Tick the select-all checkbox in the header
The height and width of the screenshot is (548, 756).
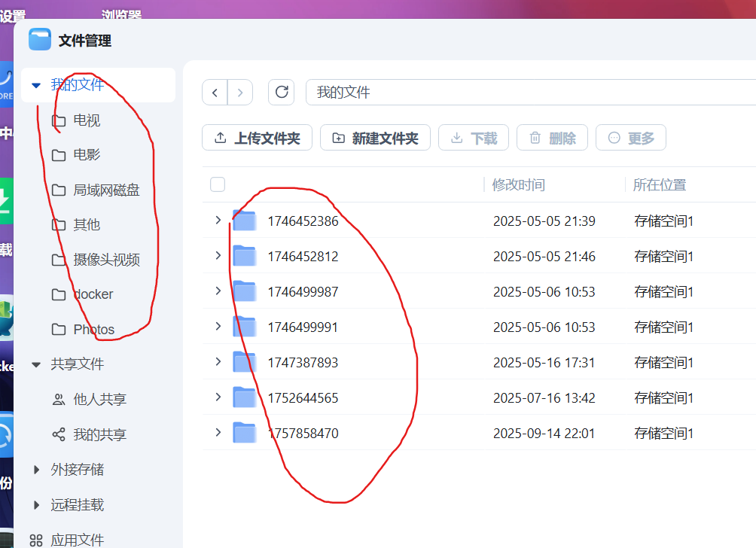coord(218,184)
